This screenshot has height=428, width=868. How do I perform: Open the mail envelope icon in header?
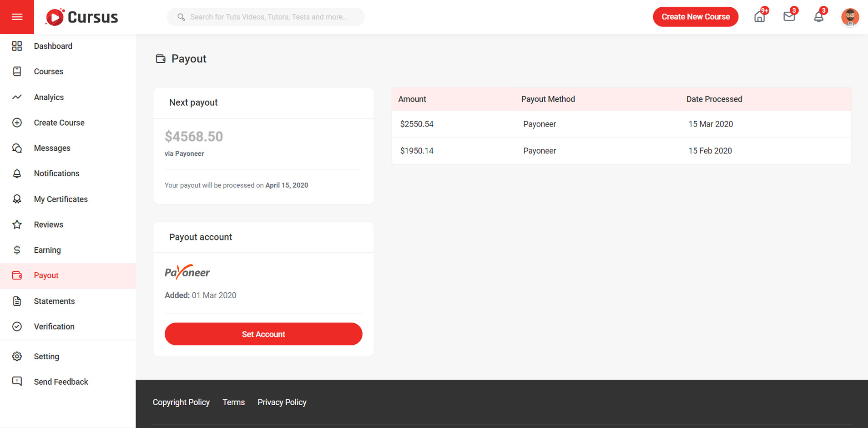coord(789,17)
